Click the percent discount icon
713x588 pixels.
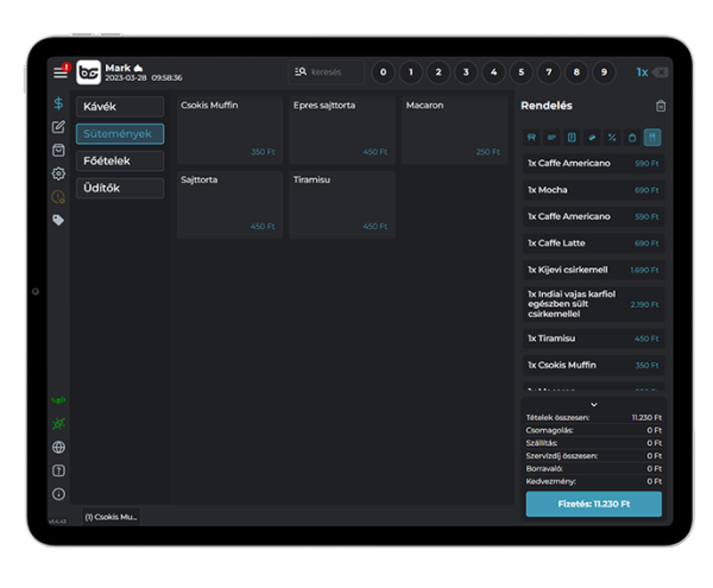pyautogui.click(x=612, y=138)
